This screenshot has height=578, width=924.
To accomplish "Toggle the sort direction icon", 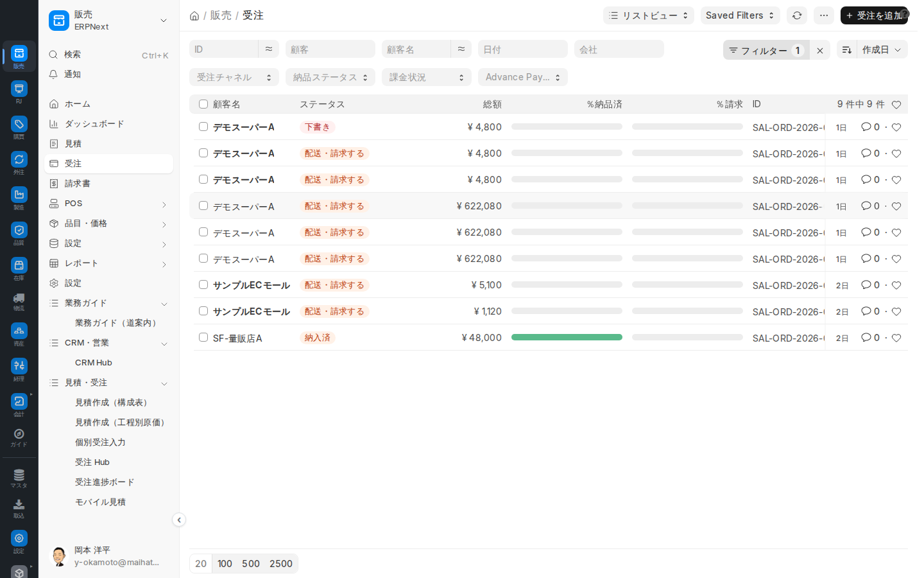I will click(x=846, y=49).
